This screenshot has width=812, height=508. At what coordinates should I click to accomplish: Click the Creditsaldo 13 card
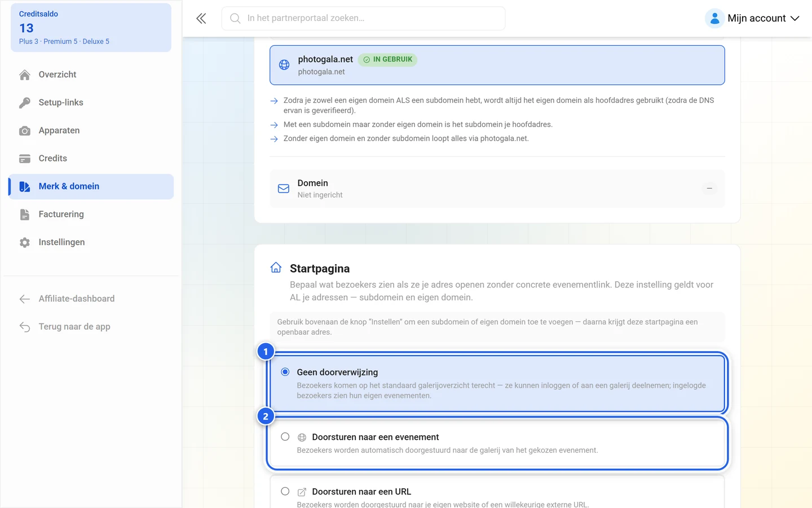click(91, 28)
